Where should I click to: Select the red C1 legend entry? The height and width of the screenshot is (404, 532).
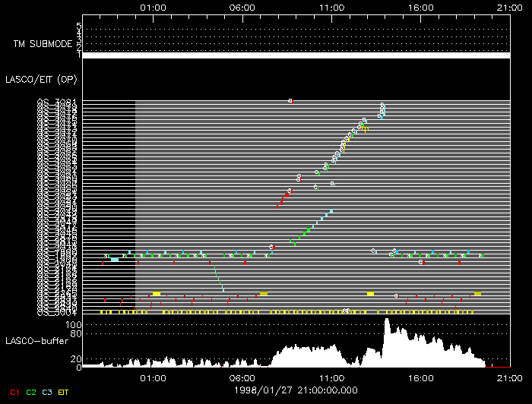pyautogui.click(x=14, y=393)
